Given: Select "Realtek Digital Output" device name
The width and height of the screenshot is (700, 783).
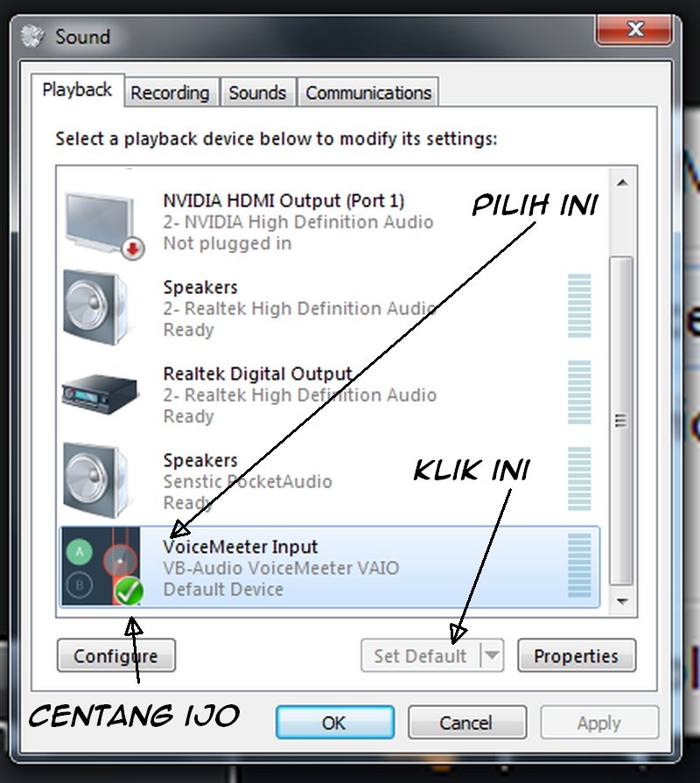Looking at the screenshot, I should [x=257, y=374].
